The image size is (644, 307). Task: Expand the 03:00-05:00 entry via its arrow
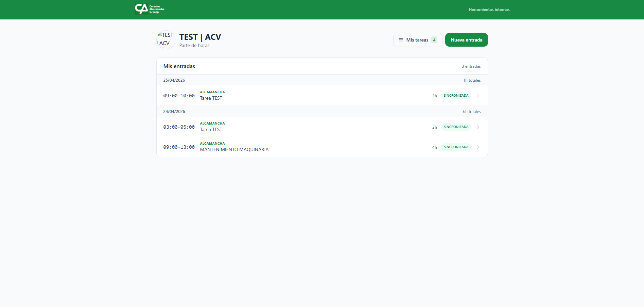click(478, 127)
